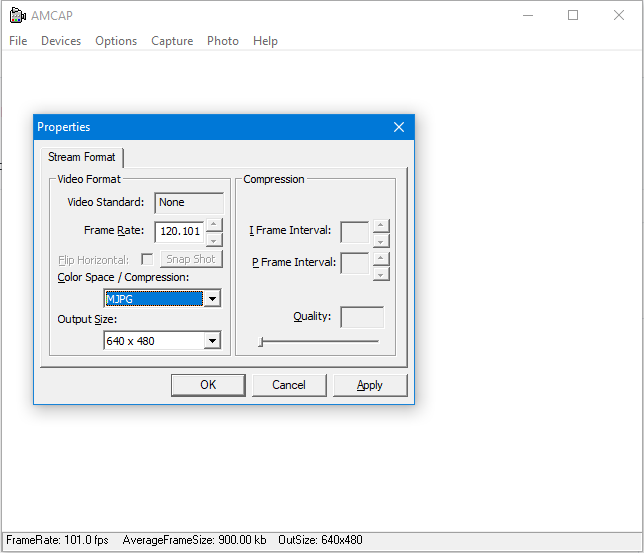This screenshot has width=644, height=553.
Task: Increase the Frame Rate with up arrow
Action: pos(214,224)
